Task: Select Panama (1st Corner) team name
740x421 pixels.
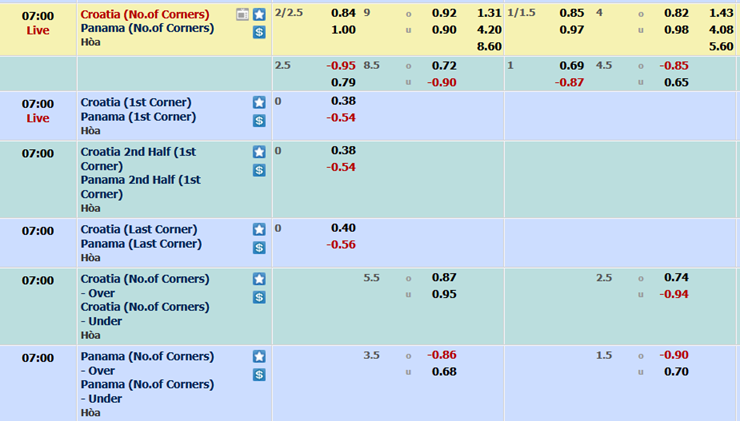Action: pyautogui.click(x=138, y=117)
